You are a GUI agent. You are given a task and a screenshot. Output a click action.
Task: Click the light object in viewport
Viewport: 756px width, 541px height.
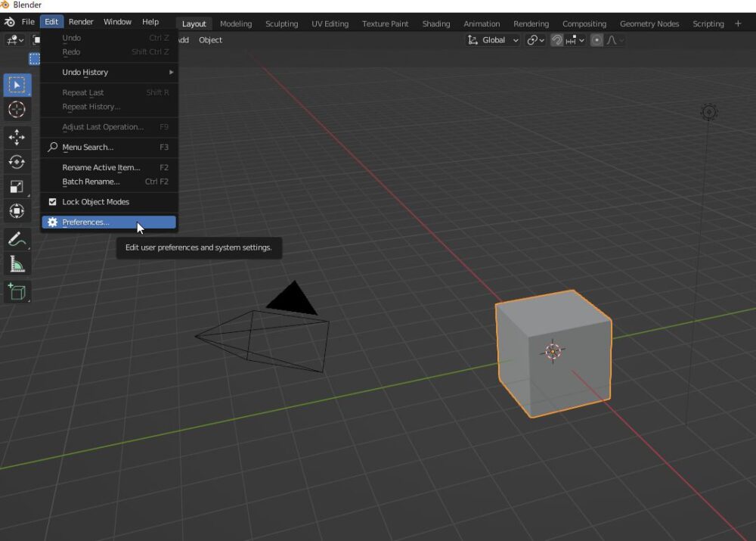click(709, 112)
